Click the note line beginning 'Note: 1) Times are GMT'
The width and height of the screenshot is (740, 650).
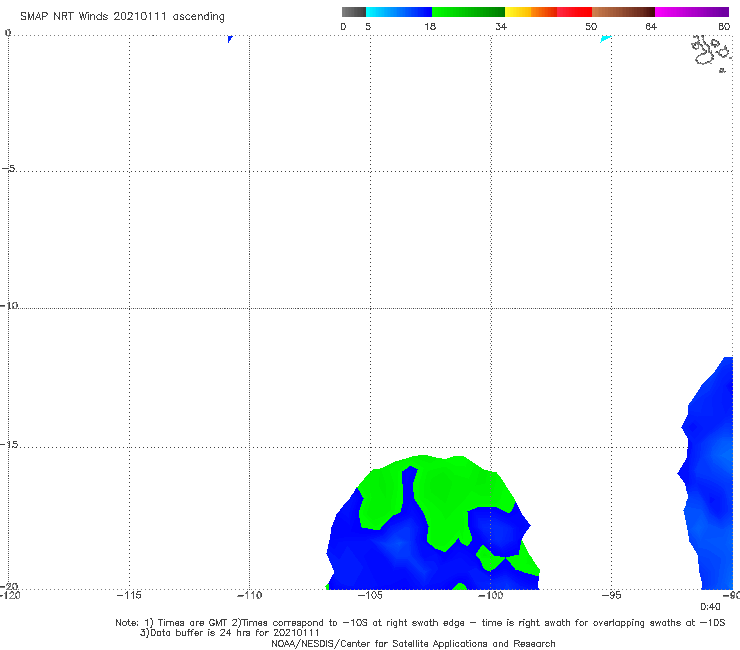[420, 623]
